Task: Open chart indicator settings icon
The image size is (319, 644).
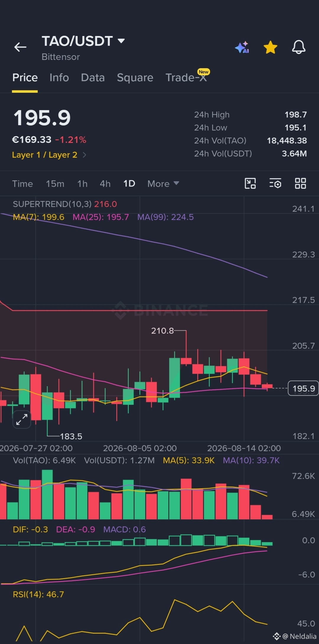Action: (275, 183)
